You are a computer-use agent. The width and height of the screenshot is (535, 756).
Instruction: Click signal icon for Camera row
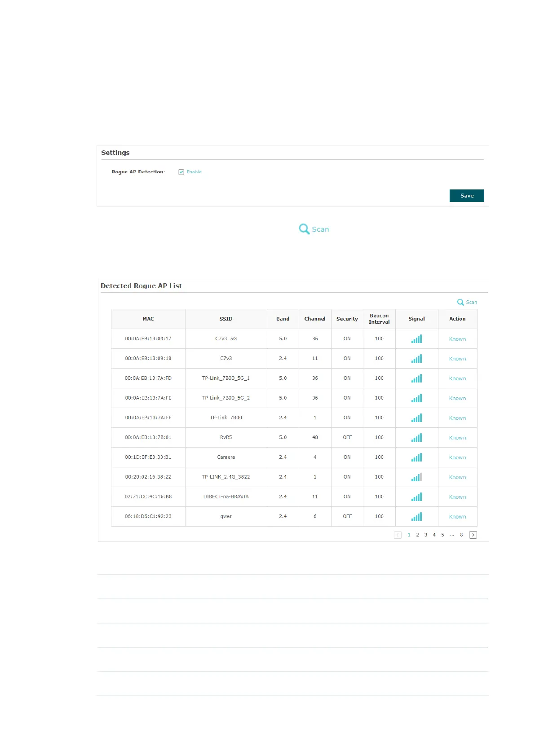(x=416, y=457)
